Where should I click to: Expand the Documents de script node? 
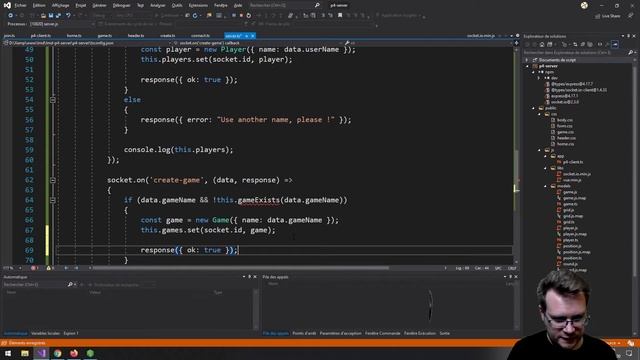click(527, 60)
